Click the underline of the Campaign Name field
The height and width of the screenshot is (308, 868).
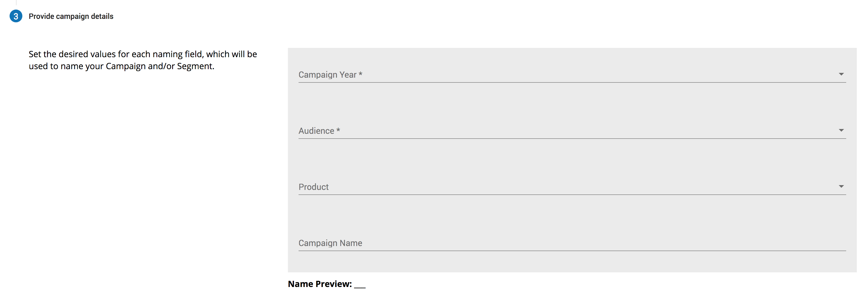pos(572,251)
